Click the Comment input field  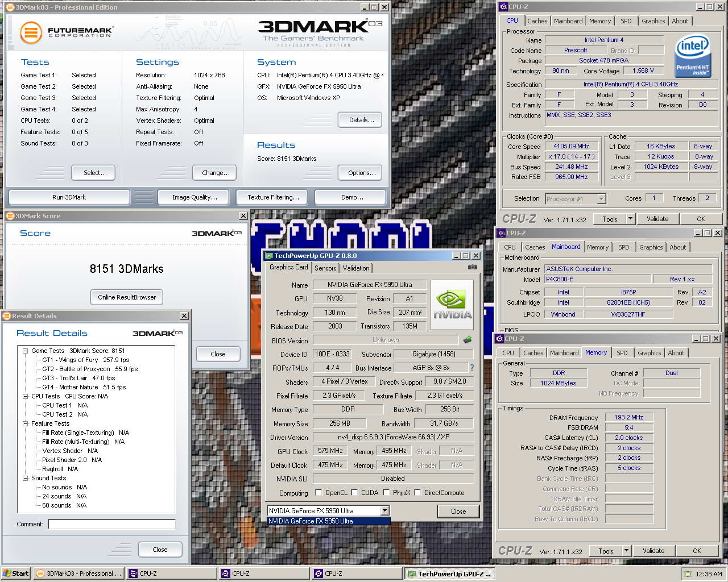coord(112,524)
